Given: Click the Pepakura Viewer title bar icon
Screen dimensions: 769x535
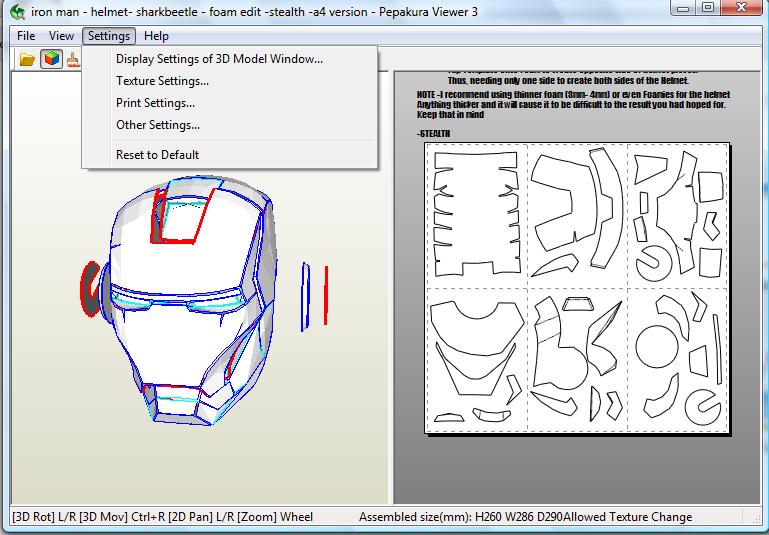Looking at the screenshot, I should click(x=17, y=11).
